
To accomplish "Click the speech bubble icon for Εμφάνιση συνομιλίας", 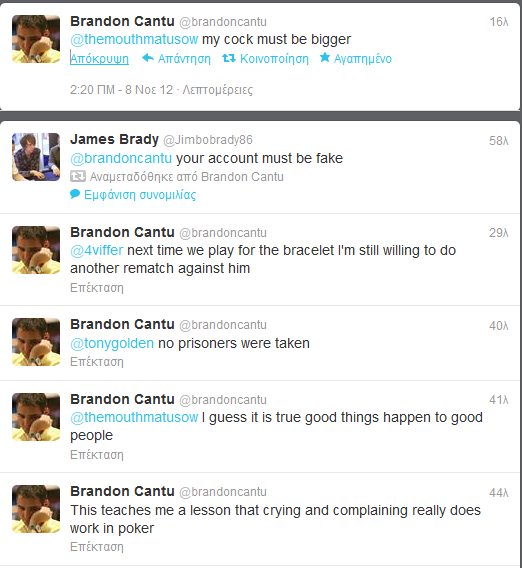I will [x=75, y=194].
